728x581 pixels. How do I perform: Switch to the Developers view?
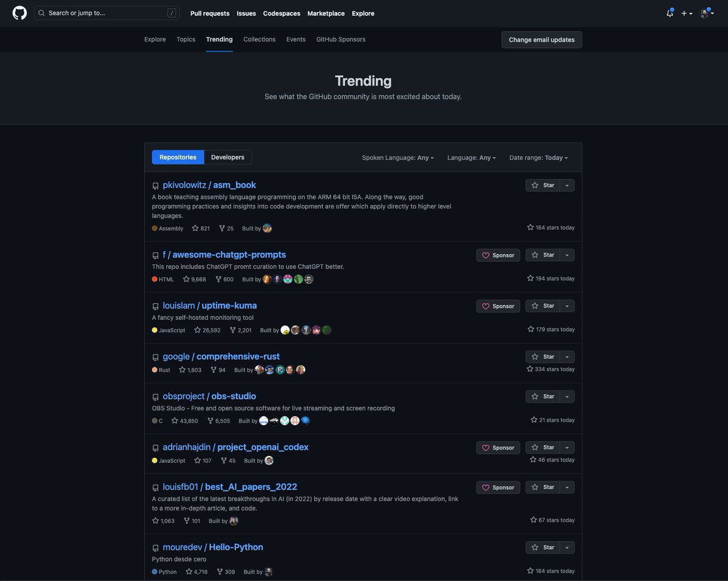click(227, 158)
